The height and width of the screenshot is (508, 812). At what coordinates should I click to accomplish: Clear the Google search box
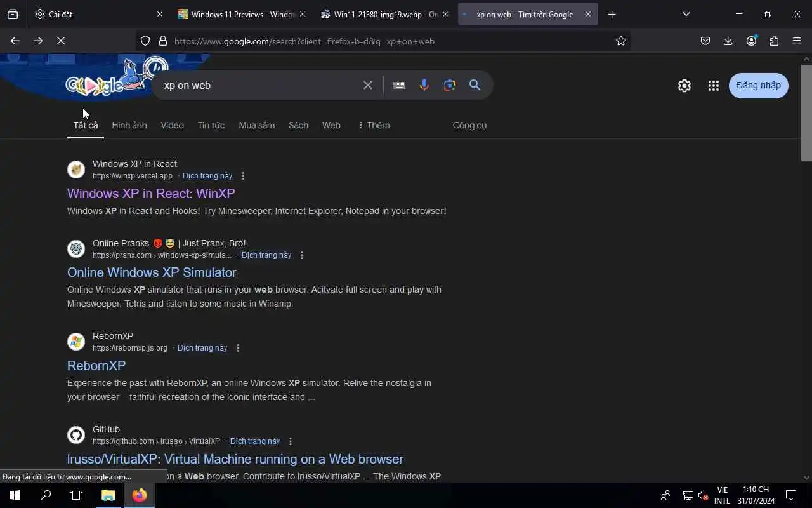coord(367,85)
